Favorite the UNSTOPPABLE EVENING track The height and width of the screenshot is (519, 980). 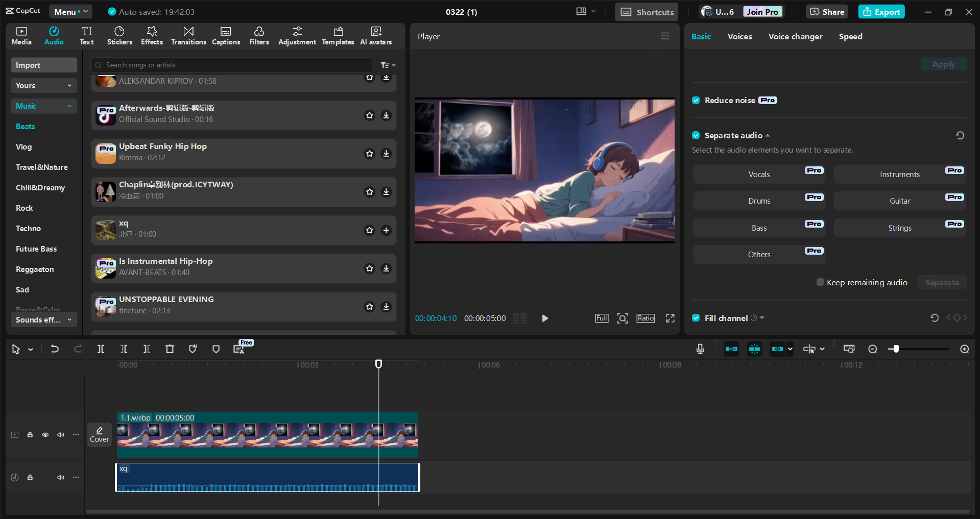369,307
